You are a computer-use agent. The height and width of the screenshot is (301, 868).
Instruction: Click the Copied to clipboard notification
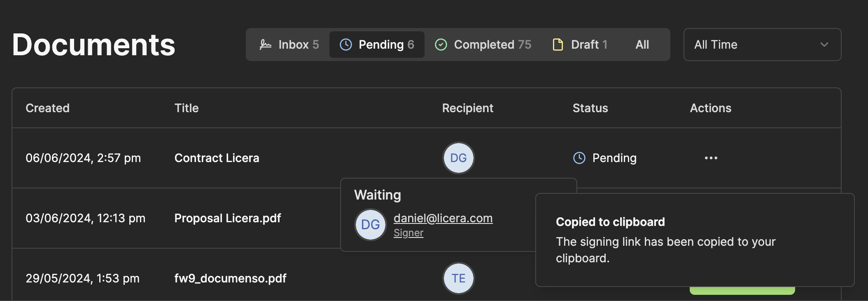pos(694,240)
